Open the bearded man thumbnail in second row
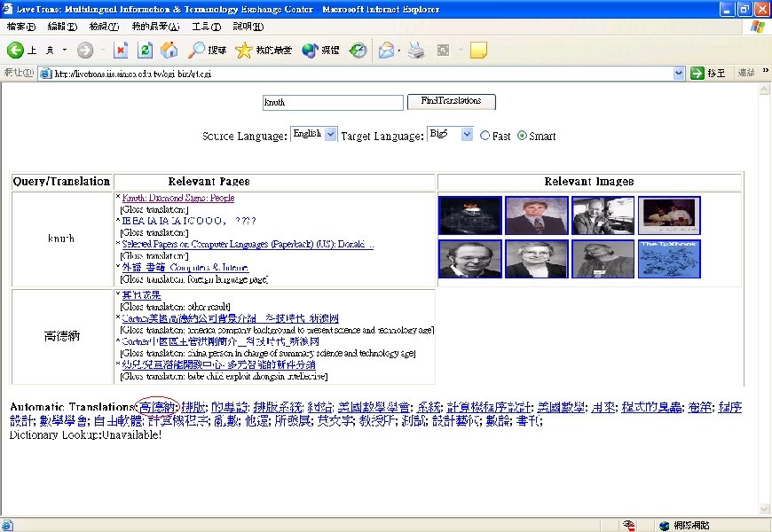This screenshot has width=772, height=532. point(603,259)
